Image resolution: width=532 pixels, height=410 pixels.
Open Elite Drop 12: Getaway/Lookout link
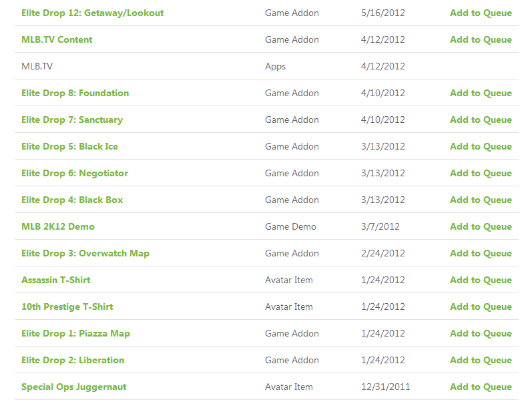click(x=92, y=13)
